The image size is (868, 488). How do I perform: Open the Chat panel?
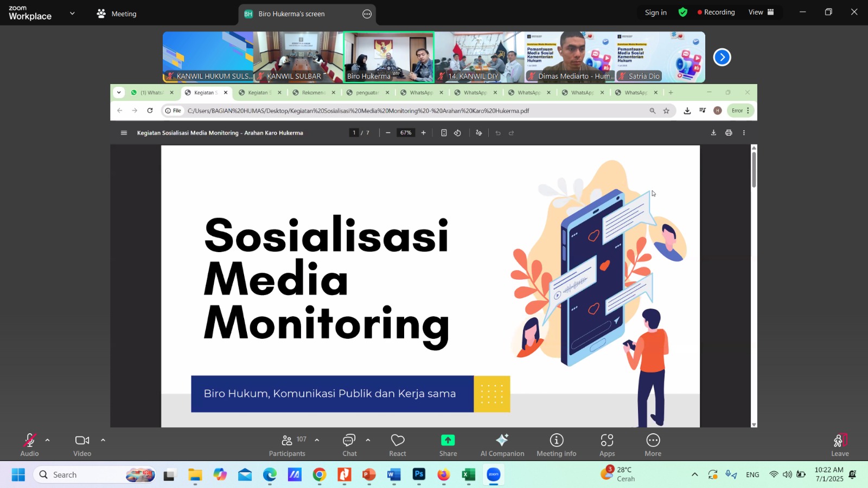coord(349,445)
